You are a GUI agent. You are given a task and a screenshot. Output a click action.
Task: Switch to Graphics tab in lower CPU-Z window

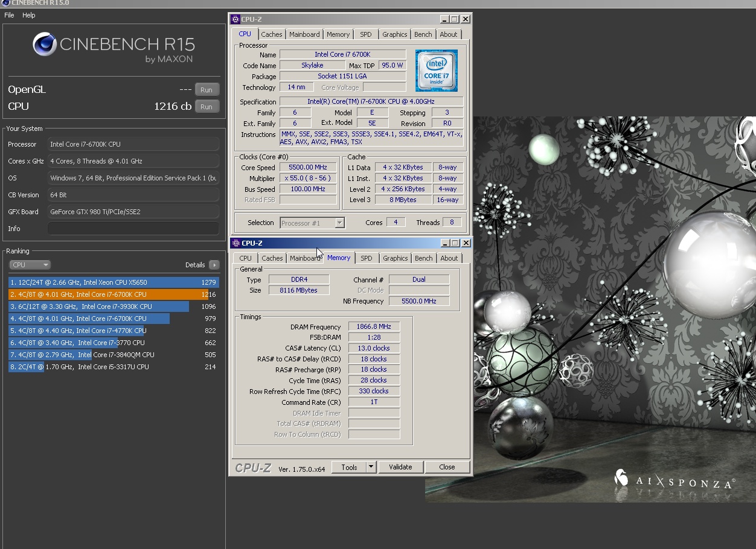pyautogui.click(x=396, y=258)
